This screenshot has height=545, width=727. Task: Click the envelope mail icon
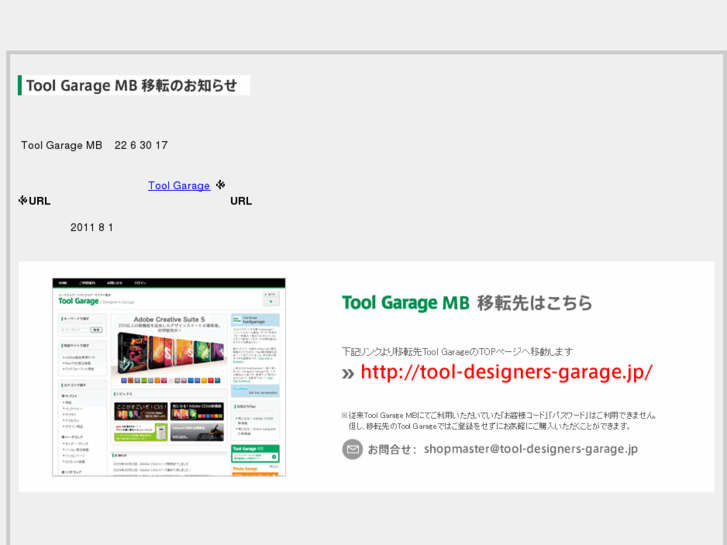click(352, 449)
